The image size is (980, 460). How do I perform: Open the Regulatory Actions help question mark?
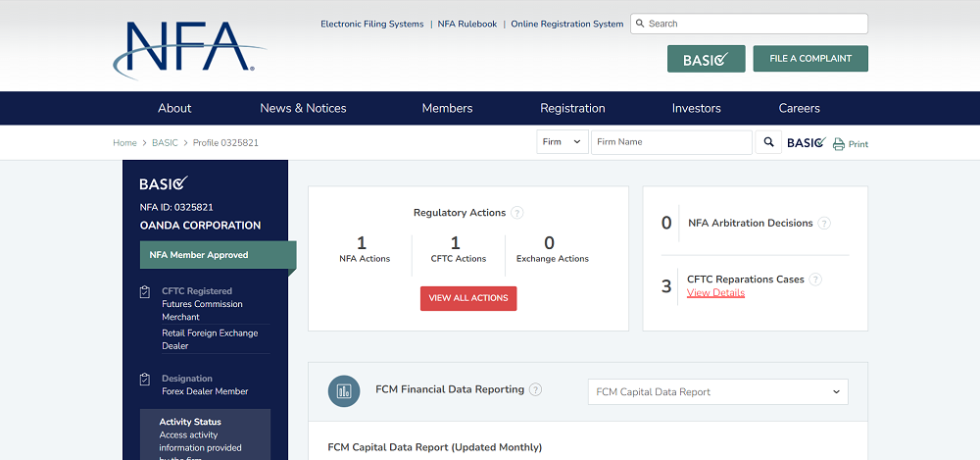pyautogui.click(x=516, y=213)
